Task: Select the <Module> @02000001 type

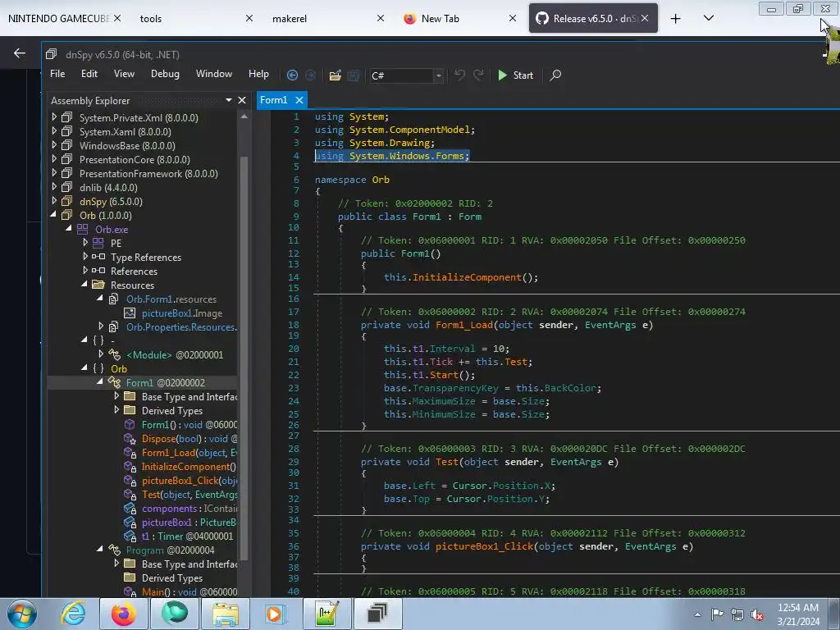Action: pos(175,355)
